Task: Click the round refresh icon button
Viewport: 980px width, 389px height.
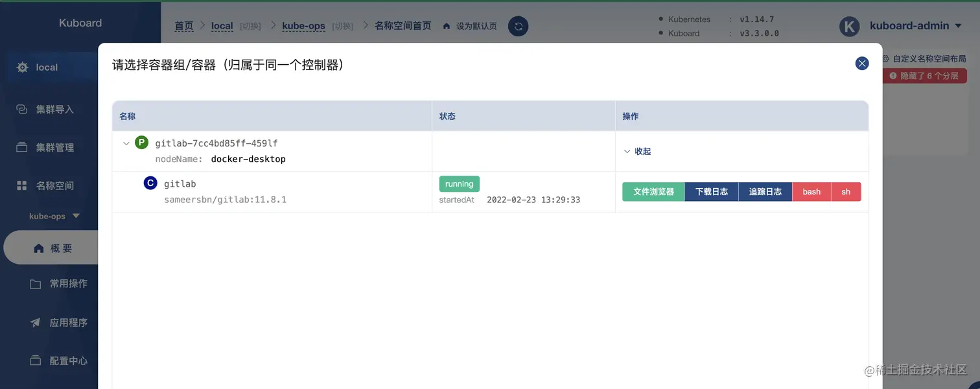Action: 518,26
